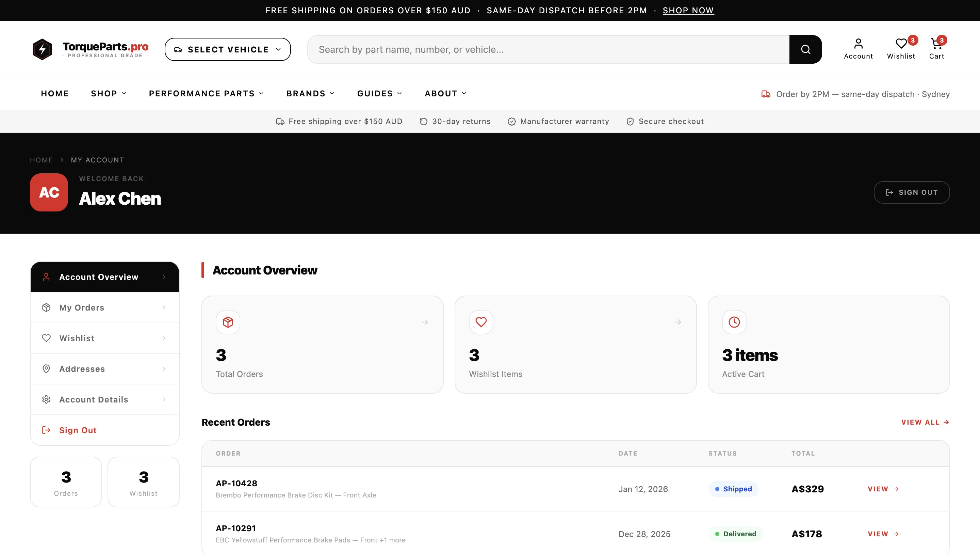Select Account Details sidebar item
This screenshot has width=980, height=553.
coord(104,400)
